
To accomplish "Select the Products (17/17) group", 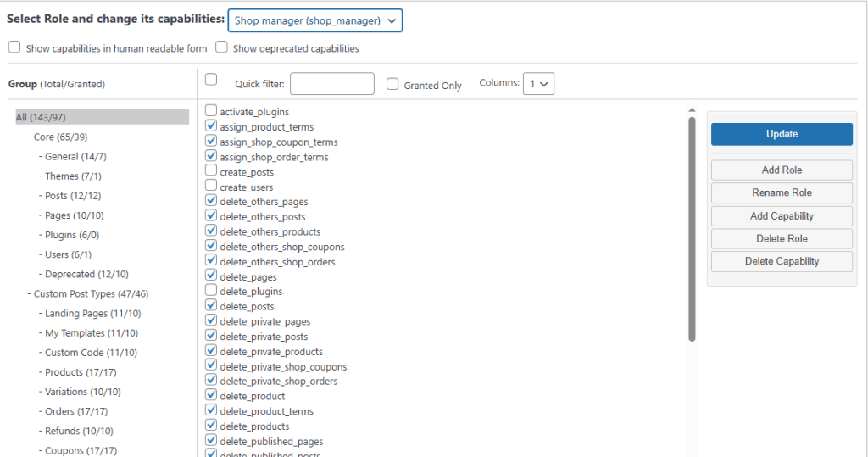I will 81,372.
